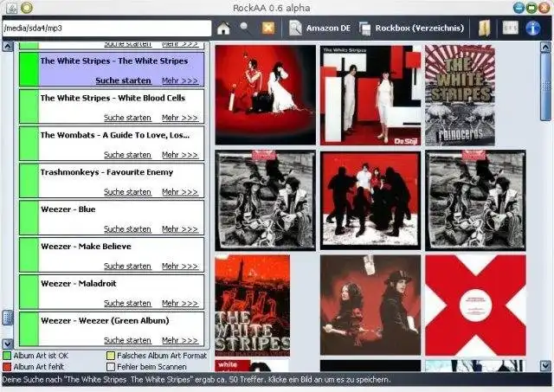
Task: Click album list scroll down arrow
Action: click(x=8, y=344)
